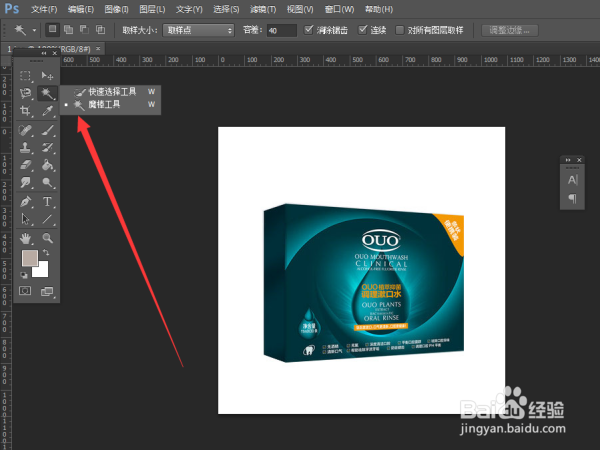The height and width of the screenshot is (450, 600).
Task: Toggle the 连续 contiguous checkbox
Action: coord(362,29)
